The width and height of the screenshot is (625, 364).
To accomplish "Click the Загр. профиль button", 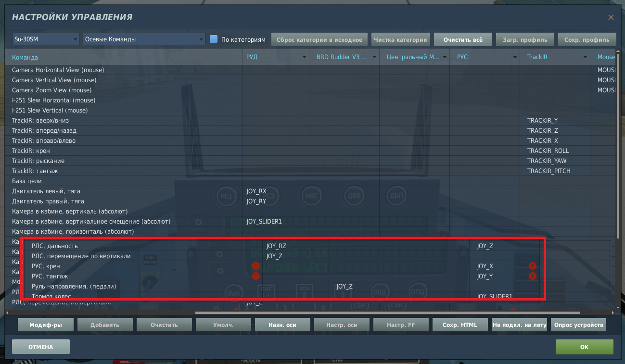I will pos(525,39).
